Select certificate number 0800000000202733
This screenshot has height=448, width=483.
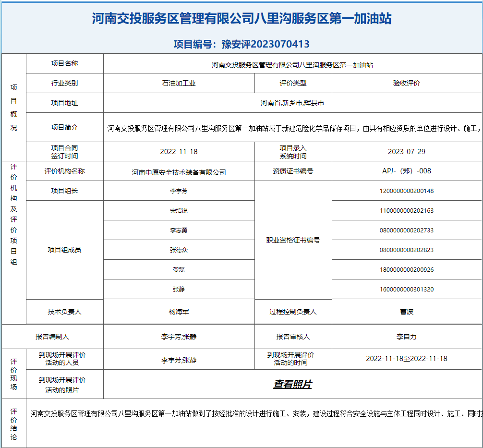pos(407,230)
